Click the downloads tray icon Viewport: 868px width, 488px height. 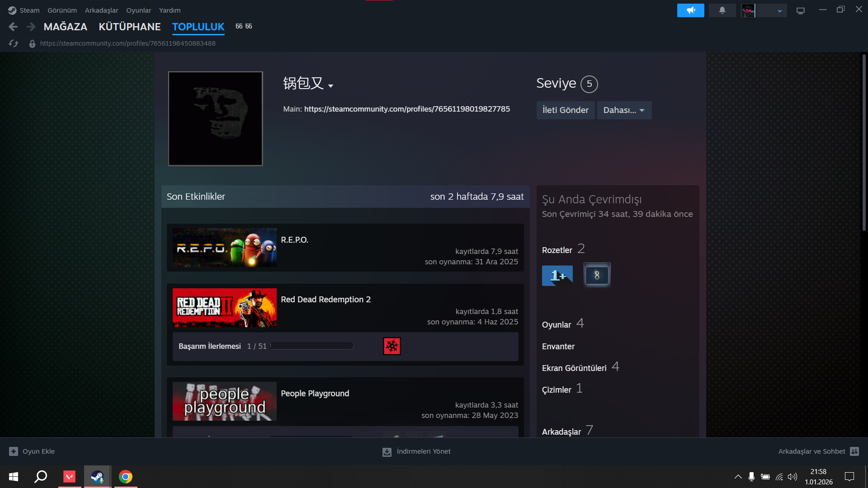[x=387, y=452]
